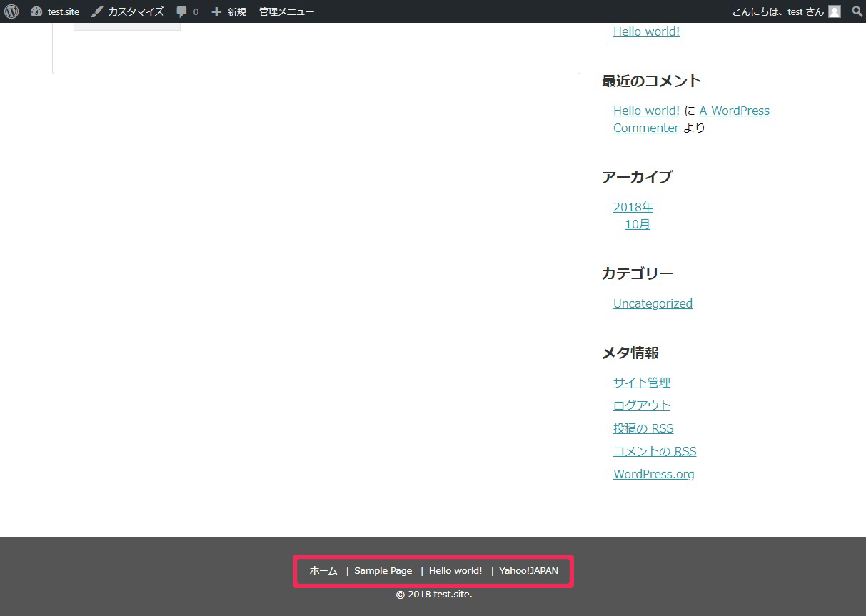Click the ログアウト logout link
The height and width of the screenshot is (616, 866).
tap(641, 405)
